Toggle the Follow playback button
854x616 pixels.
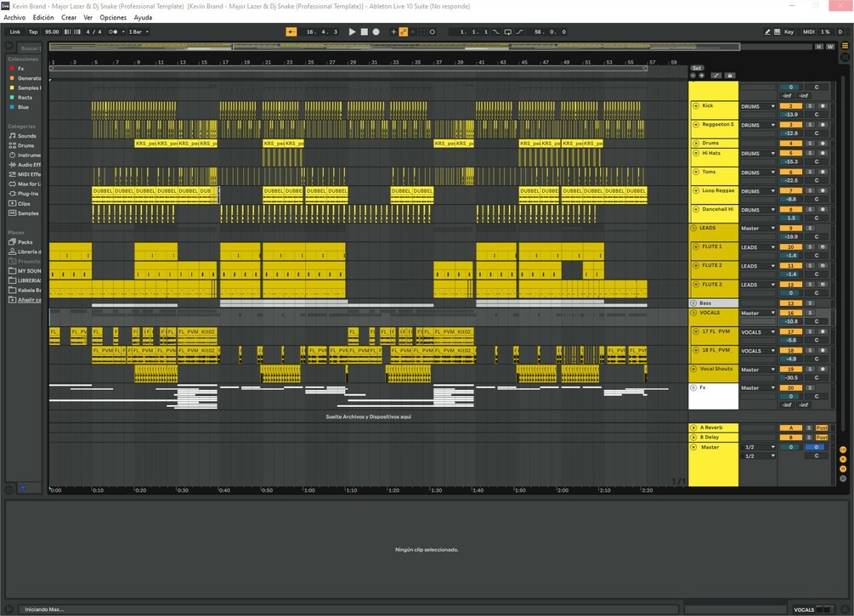coord(291,31)
